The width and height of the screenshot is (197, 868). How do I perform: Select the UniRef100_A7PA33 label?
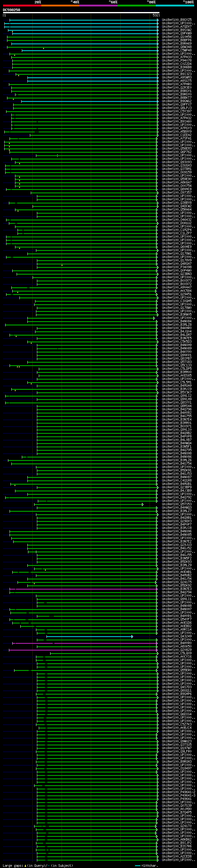[x=177, y=57]
